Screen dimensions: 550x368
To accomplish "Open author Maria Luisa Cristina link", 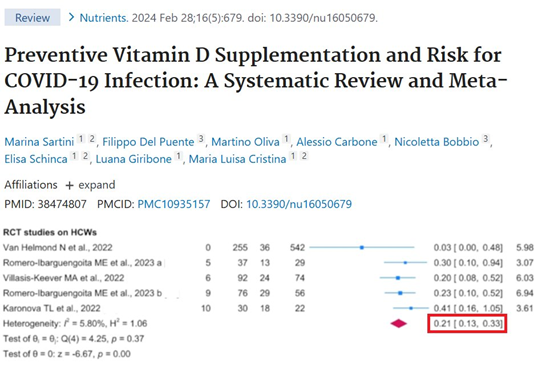I will pos(237,159).
